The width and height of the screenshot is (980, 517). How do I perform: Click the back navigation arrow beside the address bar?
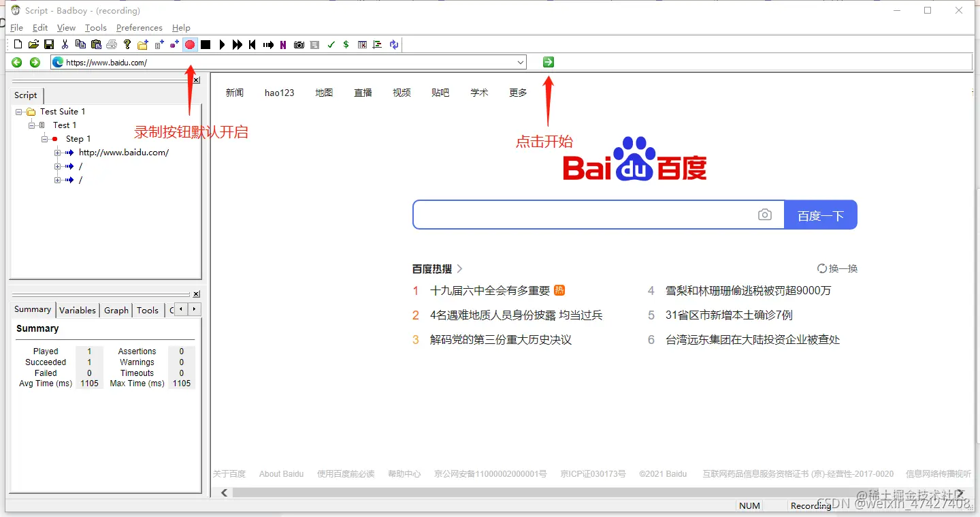click(16, 62)
